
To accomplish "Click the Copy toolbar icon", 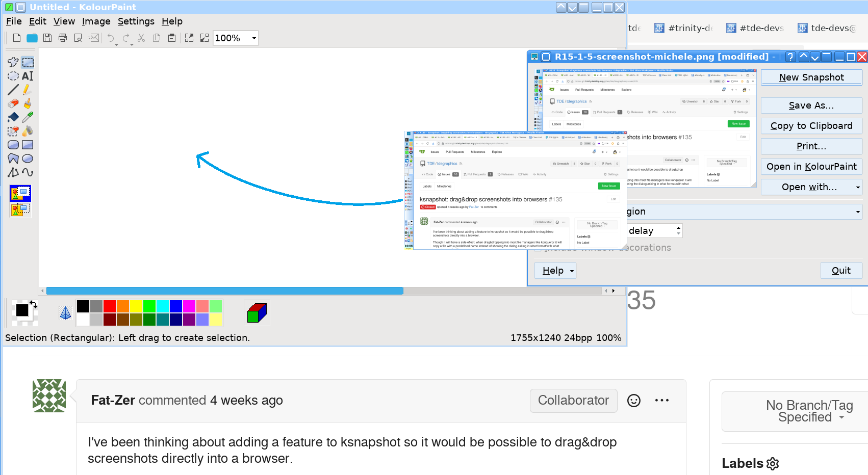I will [157, 38].
